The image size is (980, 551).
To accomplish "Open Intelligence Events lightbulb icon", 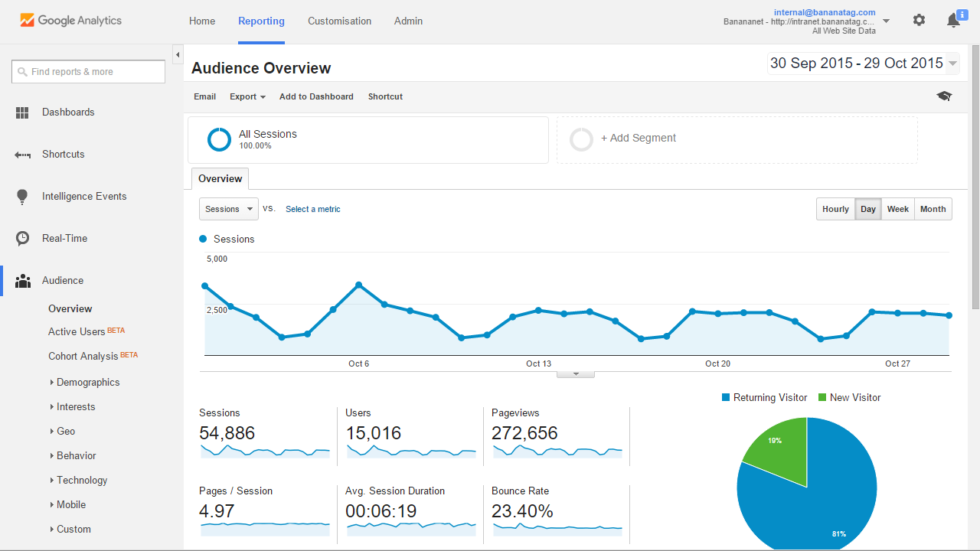I will (x=22, y=197).
